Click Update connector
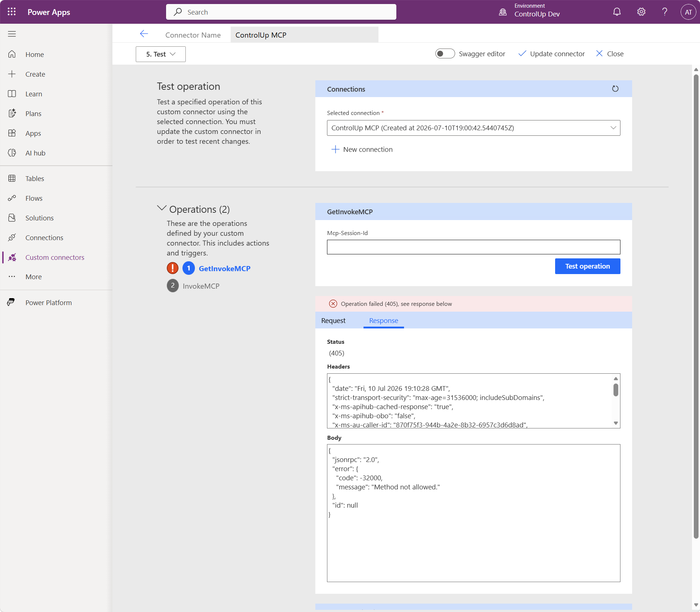 tap(551, 54)
